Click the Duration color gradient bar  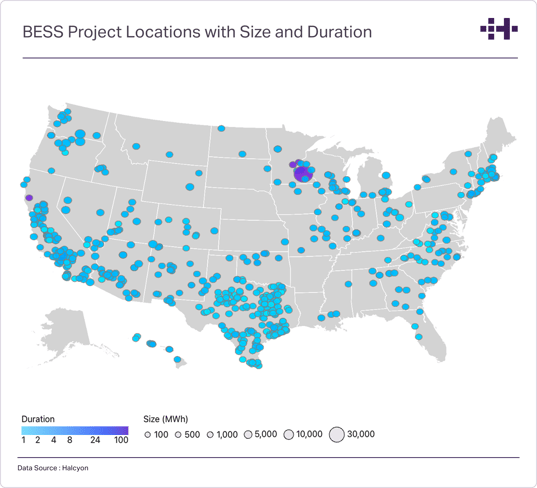pos(75,430)
